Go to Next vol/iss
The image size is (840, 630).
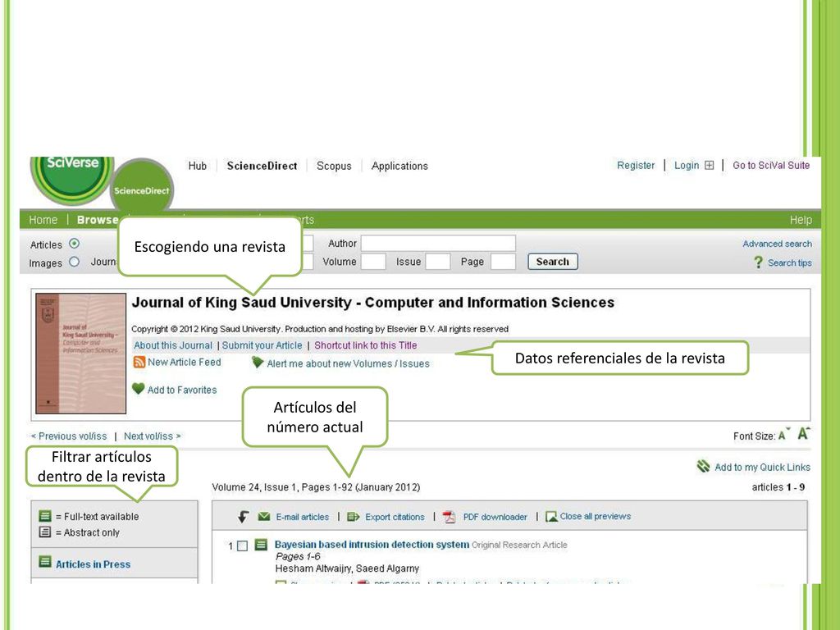point(152,436)
